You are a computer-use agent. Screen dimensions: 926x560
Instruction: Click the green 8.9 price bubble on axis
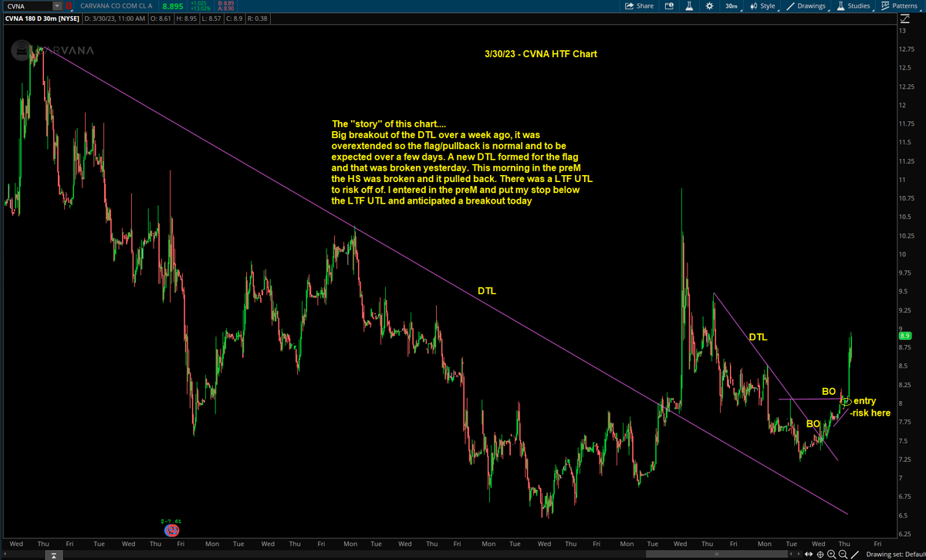pyautogui.click(x=905, y=336)
